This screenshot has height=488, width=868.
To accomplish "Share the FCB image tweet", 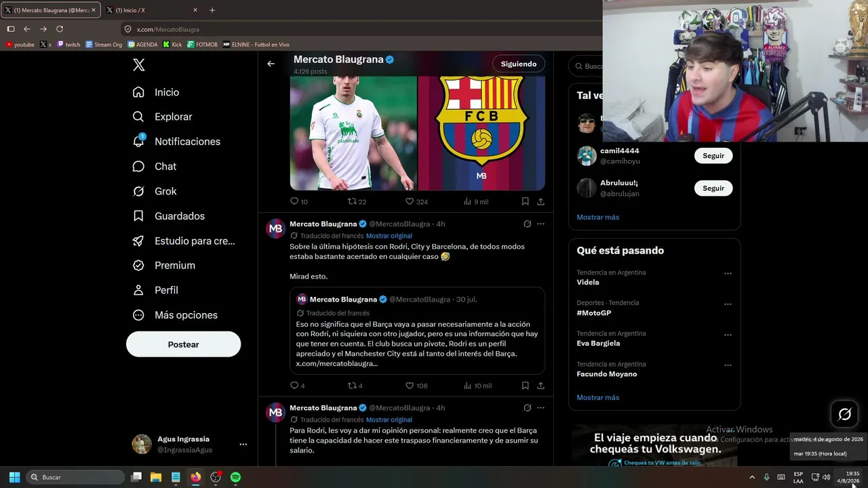I will (x=540, y=201).
